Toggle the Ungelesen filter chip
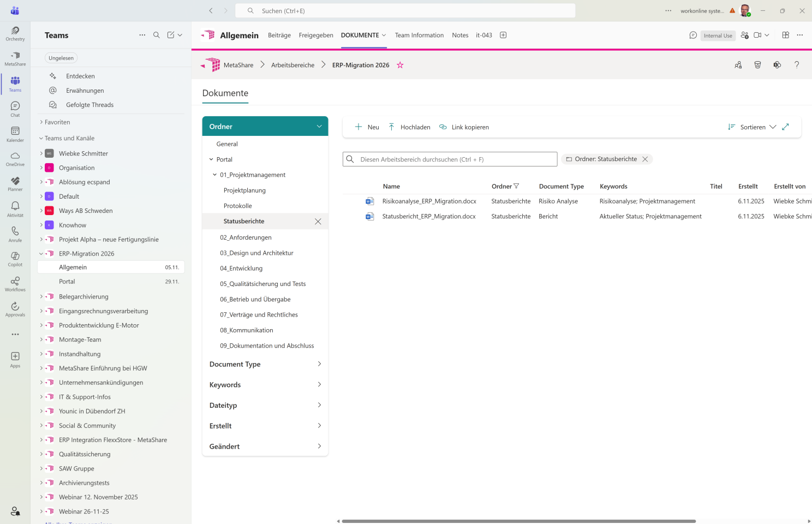Image resolution: width=812 pixels, height=524 pixels. click(x=61, y=58)
